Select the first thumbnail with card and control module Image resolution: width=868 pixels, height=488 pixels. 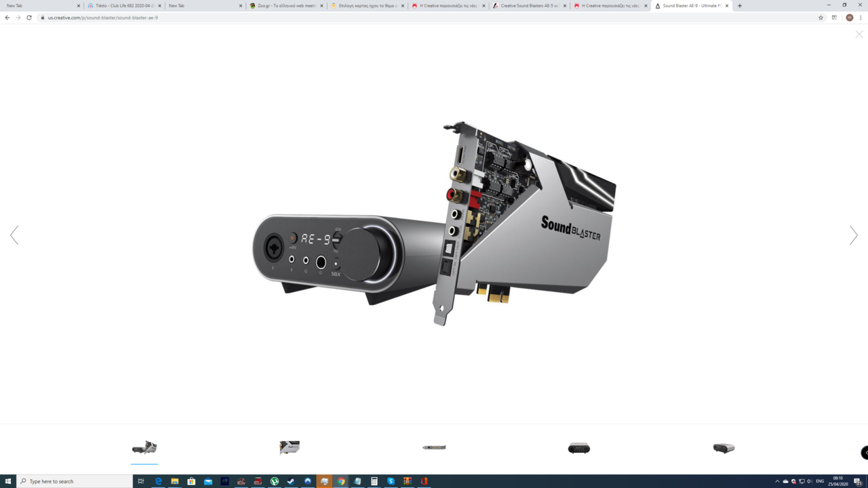(x=144, y=447)
